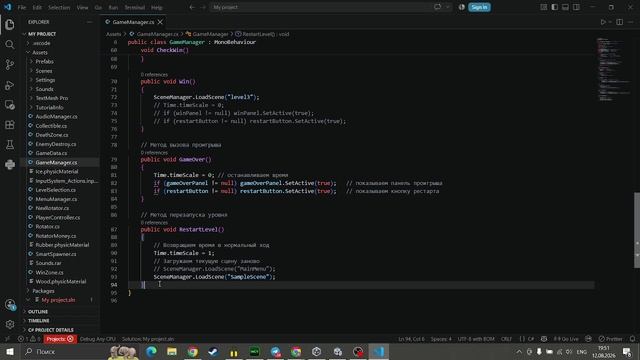Open the Remote Explorer view
The width and height of the screenshot is (640, 360).
[10, 105]
